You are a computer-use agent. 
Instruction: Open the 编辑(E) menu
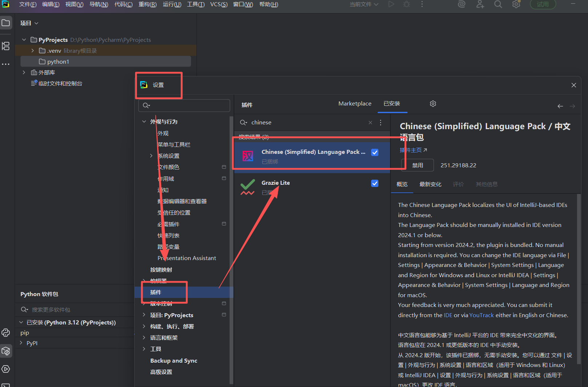(51, 4)
